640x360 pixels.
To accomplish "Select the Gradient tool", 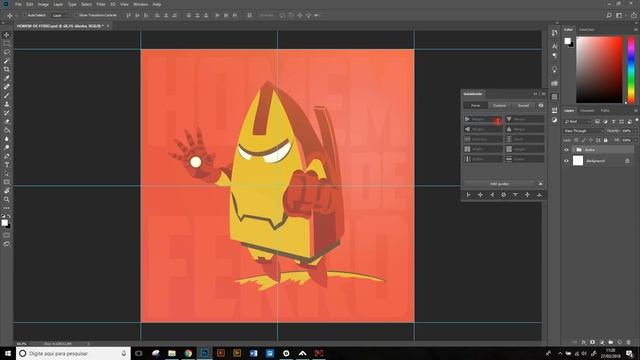I will (7, 130).
